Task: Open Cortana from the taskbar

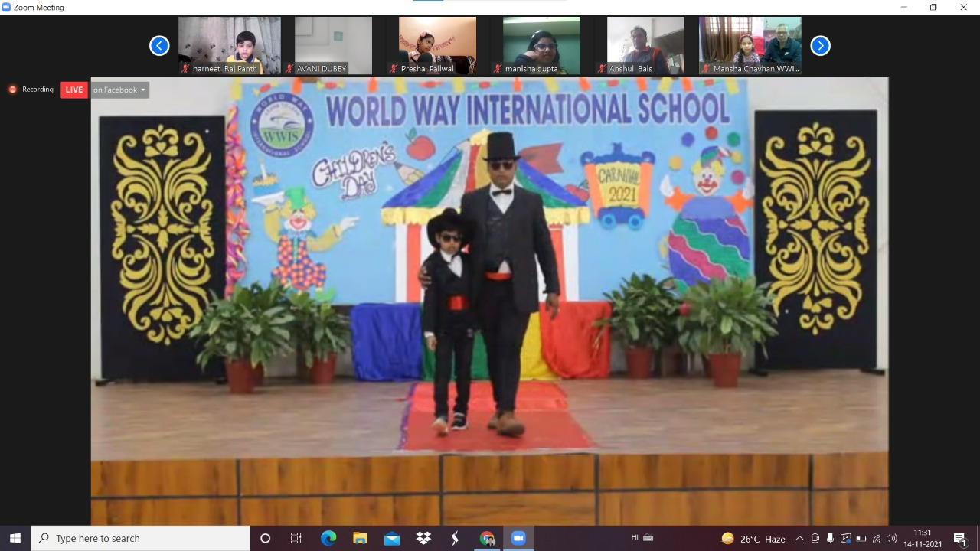Action: (x=266, y=538)
